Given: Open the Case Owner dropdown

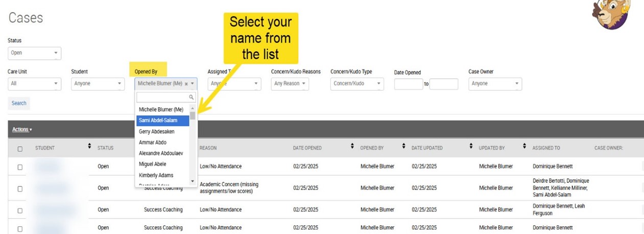Looking at the screenshot, I should point(495,84).
